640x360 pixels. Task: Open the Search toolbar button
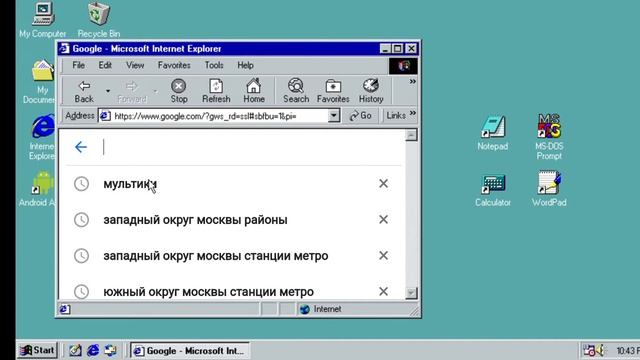coord(296,91)
